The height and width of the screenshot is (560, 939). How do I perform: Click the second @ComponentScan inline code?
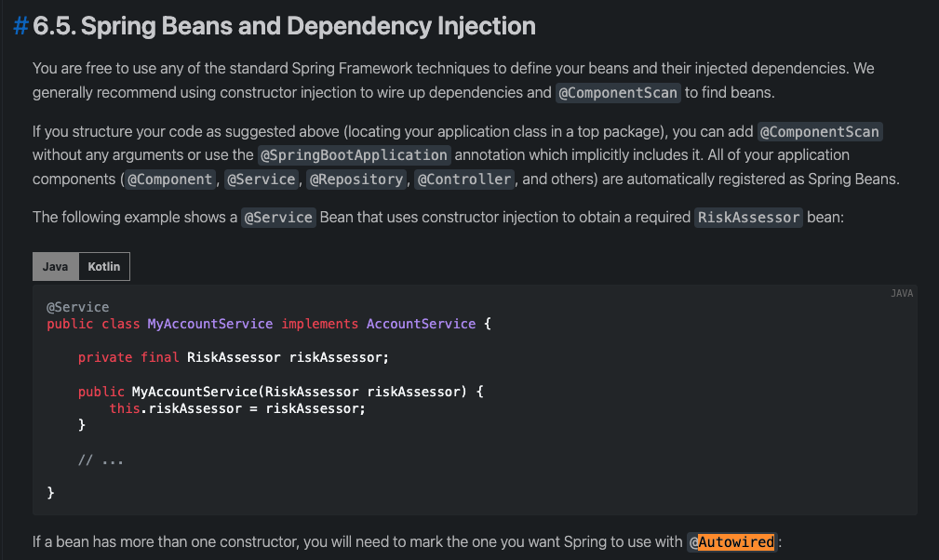820,131
